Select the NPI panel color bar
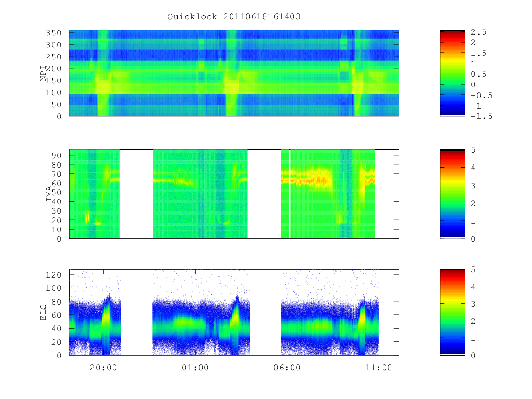Image resolution: width=532 pixels, height=399 pixels. point(452,73)
